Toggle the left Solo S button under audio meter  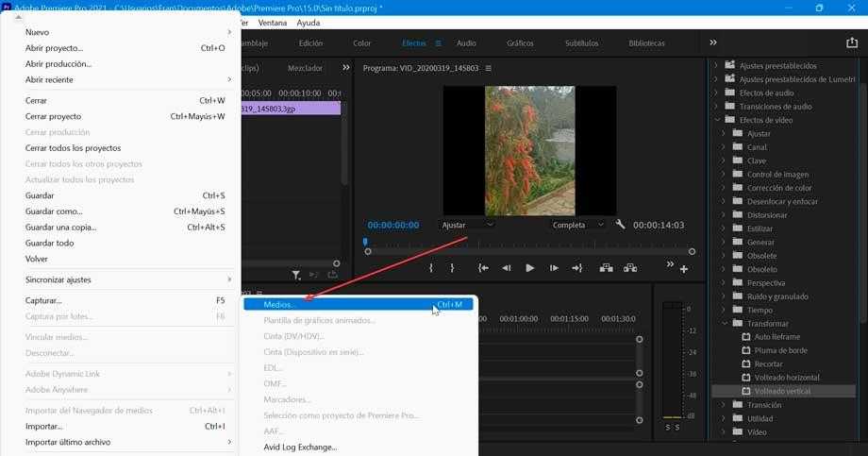click(666, 428)
